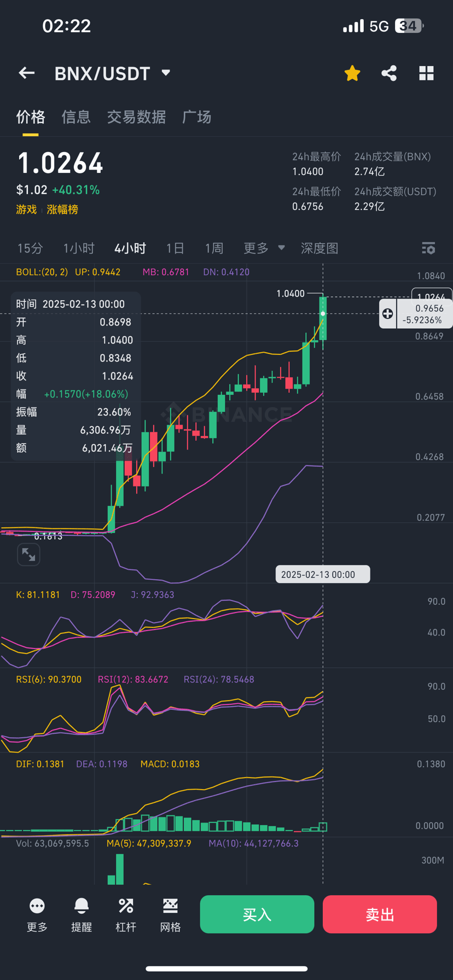Tap the MACD: 0.0183 value
The image size is (453, 980).
pos(170,764)
